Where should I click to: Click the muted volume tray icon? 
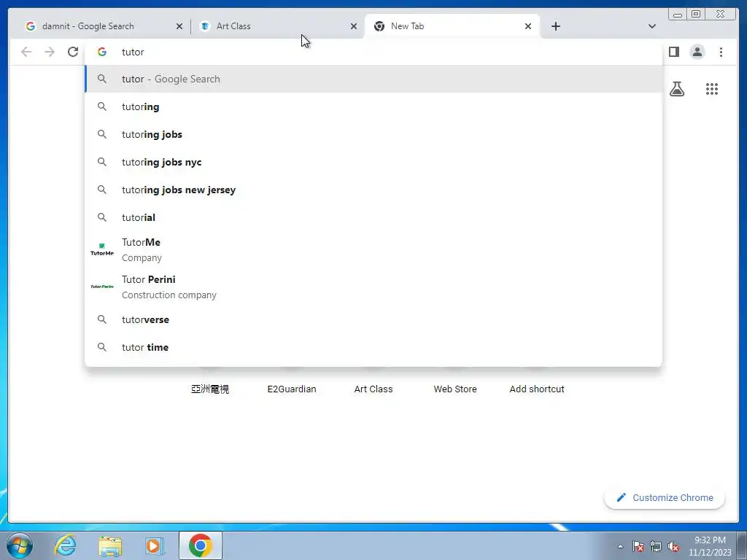(673, 546)
